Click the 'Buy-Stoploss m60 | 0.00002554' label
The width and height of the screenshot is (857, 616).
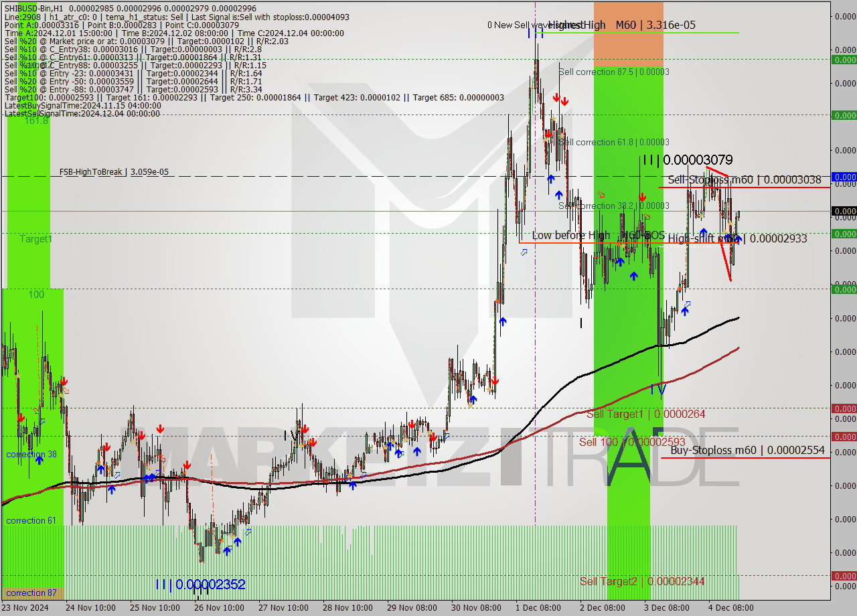click(x=747, y=451)
